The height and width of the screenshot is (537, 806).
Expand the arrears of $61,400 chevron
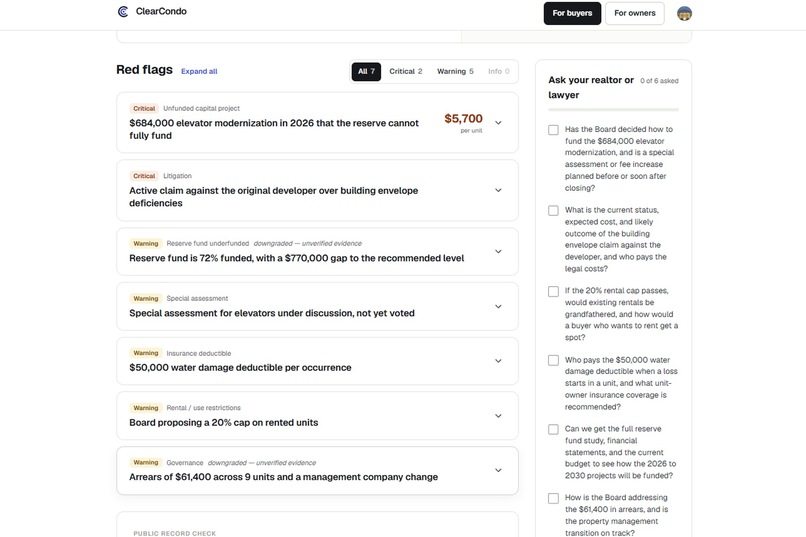coord(498,470)
